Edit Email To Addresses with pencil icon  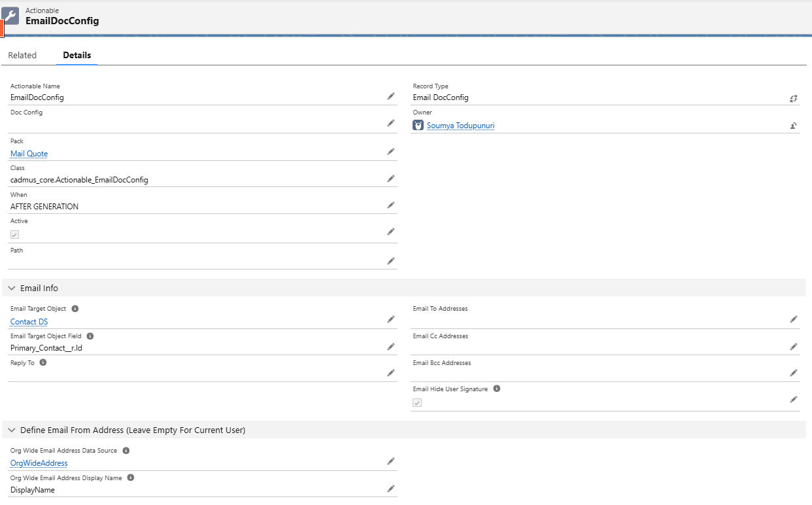pyautogui.click(x=794, y=319)
